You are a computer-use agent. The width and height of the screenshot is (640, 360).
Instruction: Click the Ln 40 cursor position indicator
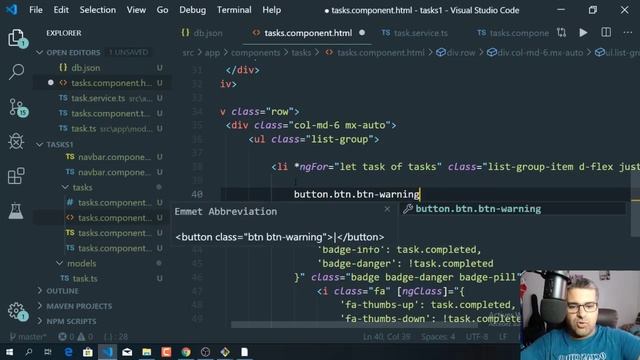pos(387,337)
